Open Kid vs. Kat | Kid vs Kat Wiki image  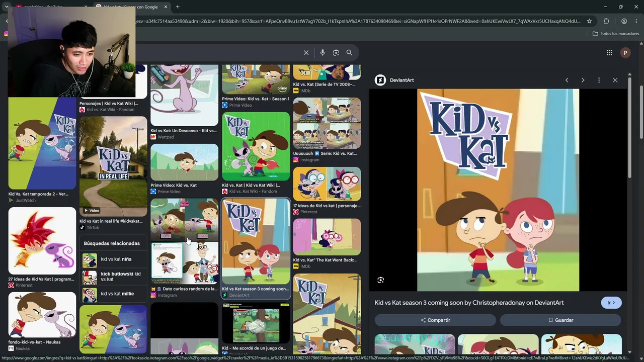256,146
